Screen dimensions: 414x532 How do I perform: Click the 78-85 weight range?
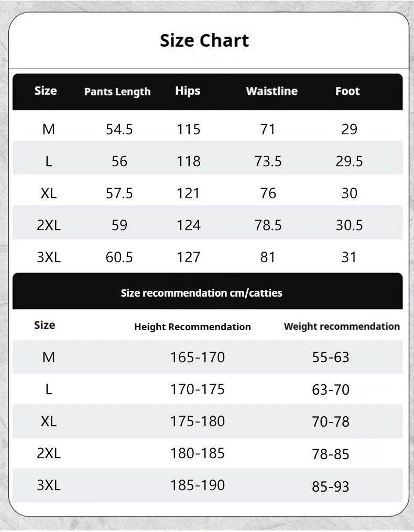pos(331,454)
